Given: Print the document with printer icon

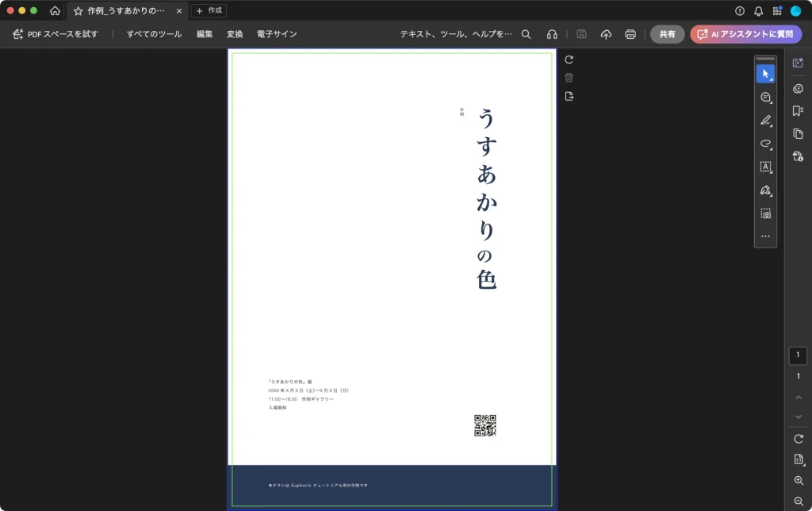Looking at the screenshot, I should 630,34.
